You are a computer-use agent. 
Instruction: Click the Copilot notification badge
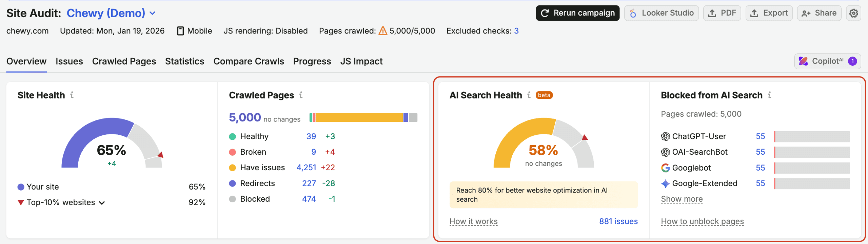pyautogui.click(x=852, y=61)
